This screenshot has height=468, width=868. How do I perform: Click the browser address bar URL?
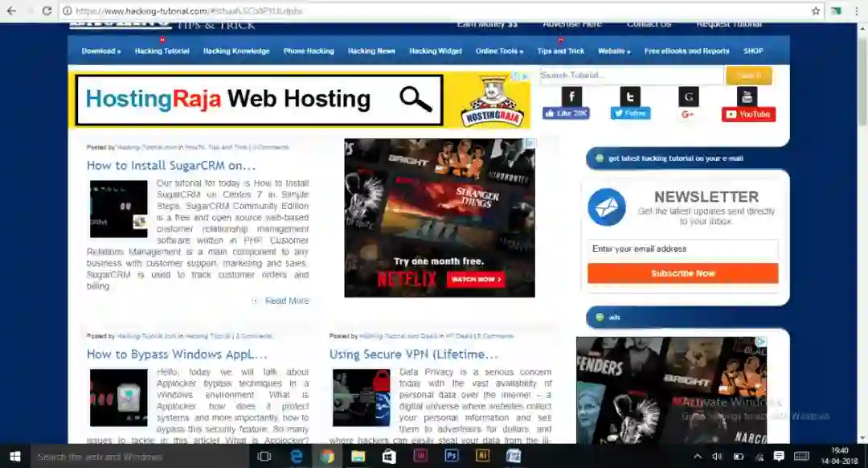click(x=190, y=10)
